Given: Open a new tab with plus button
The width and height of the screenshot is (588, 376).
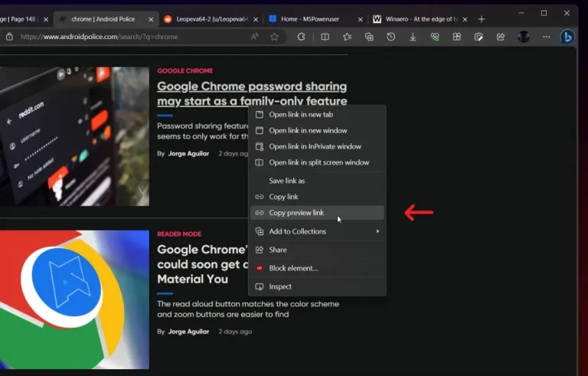Looking at the screenshot, I should pos(482,19).
